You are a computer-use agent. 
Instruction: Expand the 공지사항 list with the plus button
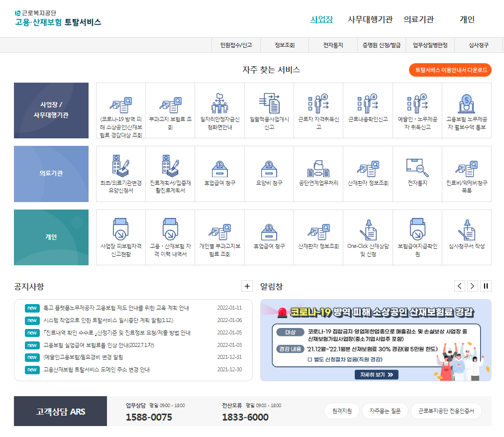[247, 286]
